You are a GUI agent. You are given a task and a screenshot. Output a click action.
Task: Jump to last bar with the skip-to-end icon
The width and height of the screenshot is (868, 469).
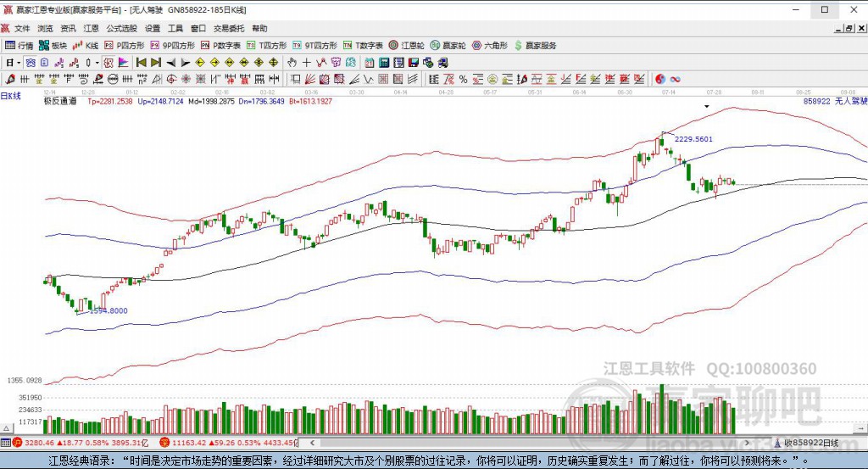(x=156, y=63)
